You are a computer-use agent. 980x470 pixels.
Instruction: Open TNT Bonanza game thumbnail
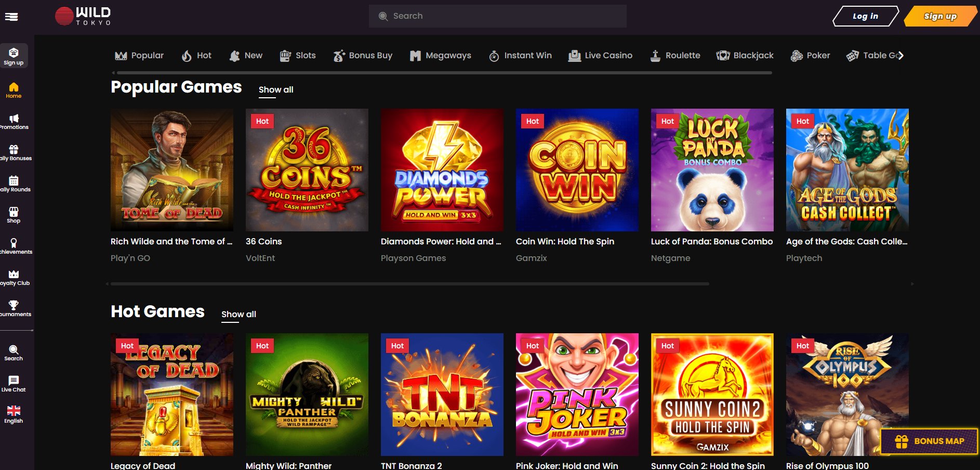442,395
